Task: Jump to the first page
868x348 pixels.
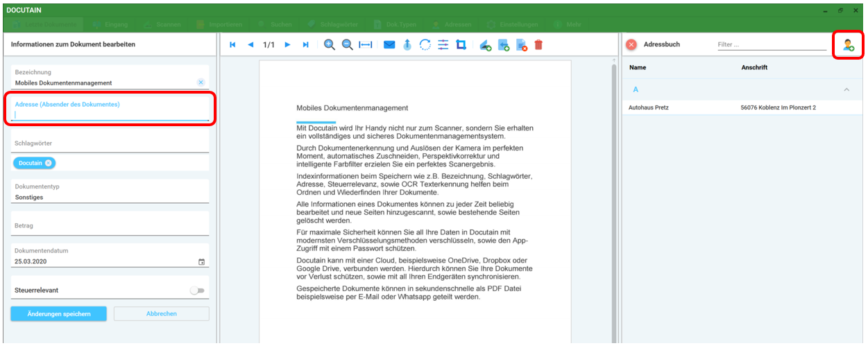Action: (x=233, y=44)
